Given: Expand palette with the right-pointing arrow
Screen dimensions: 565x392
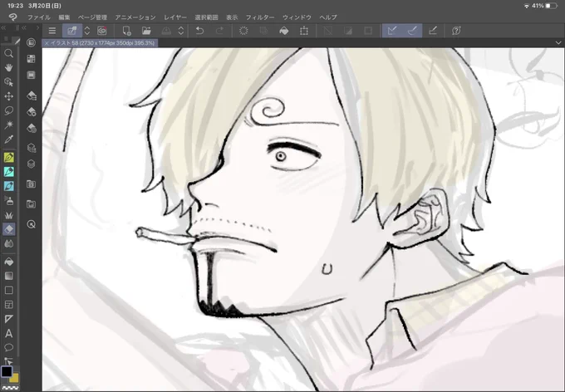Looking at the screenshot, I should 37,27.
